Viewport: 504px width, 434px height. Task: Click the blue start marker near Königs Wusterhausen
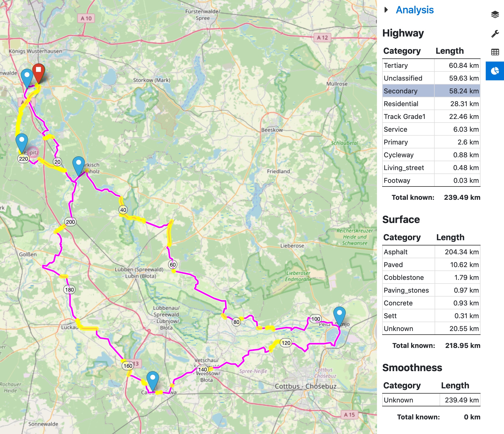(27, 79)
